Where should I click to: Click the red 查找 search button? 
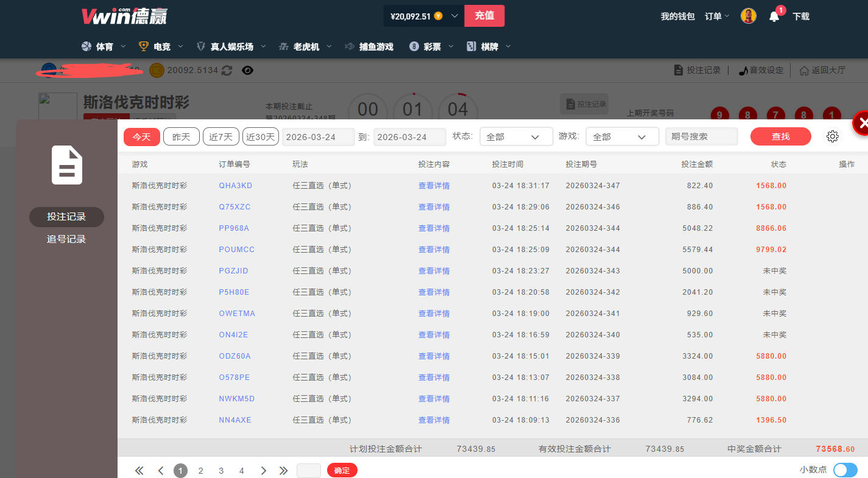click(780, 137)
